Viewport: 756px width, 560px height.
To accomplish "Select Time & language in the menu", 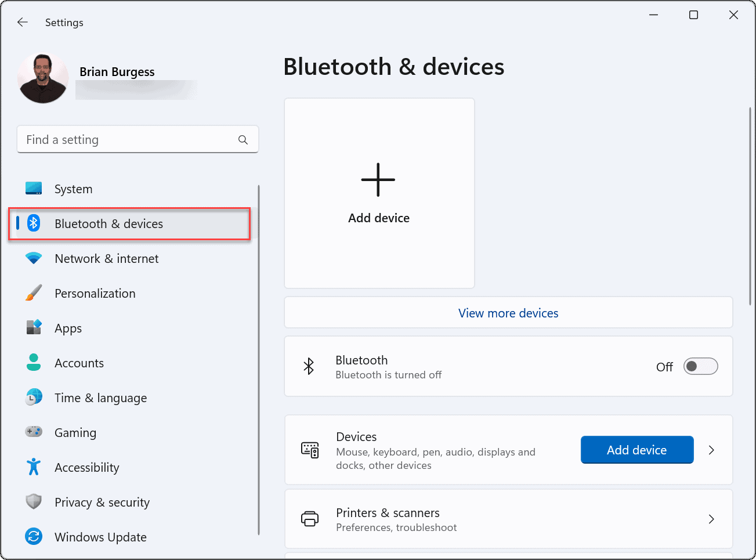I will pyautogui.click(x=100, y=398).
